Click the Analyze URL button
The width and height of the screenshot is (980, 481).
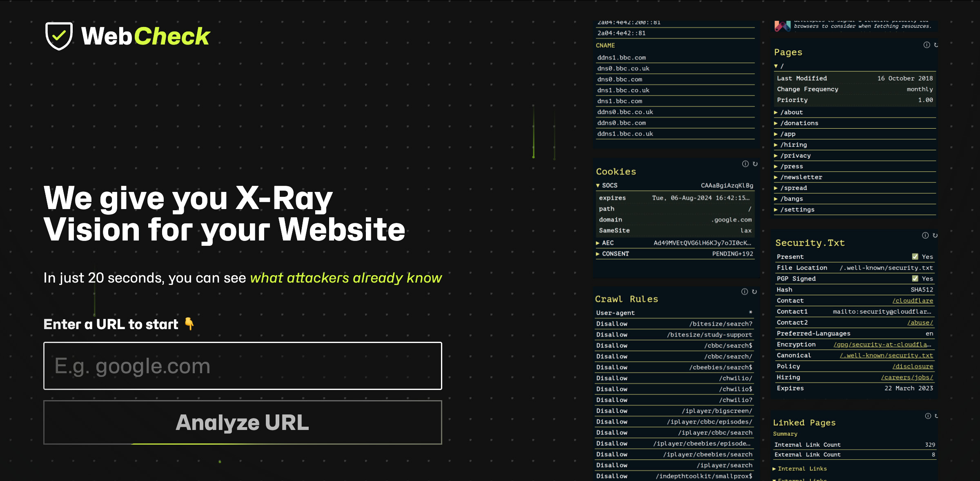tap(243, 422)
